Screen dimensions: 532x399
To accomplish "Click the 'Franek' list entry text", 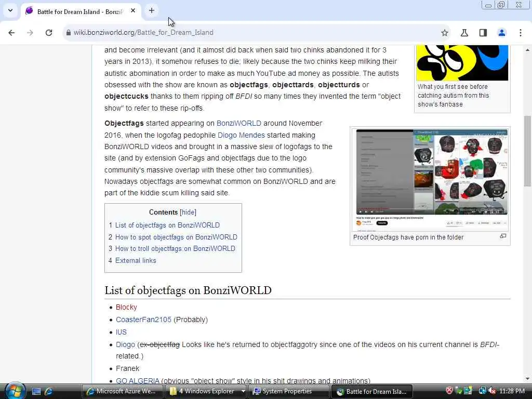I will pyautogui.click(x=128, y=368).
